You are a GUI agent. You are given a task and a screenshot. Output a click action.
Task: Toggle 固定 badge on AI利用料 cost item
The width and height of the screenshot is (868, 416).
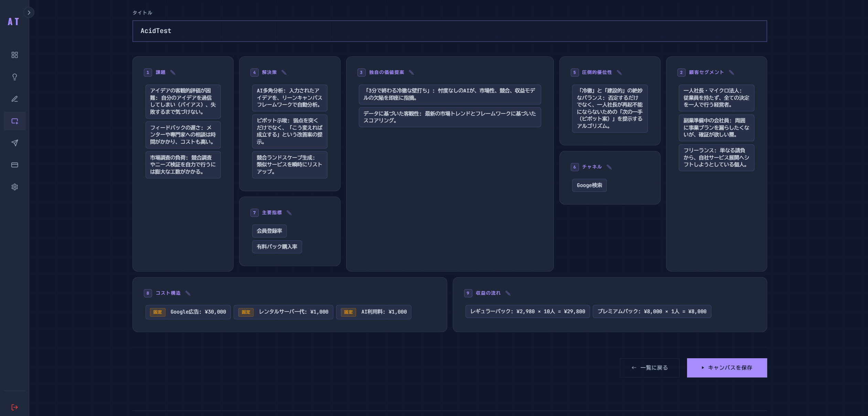(348, 312)
